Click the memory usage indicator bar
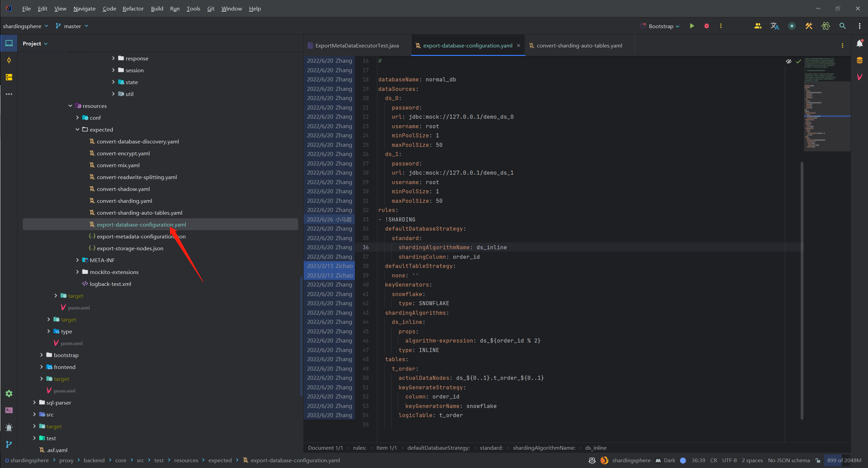Image resolution: width=868 pixels, height=468 pixels. [844, 460]
